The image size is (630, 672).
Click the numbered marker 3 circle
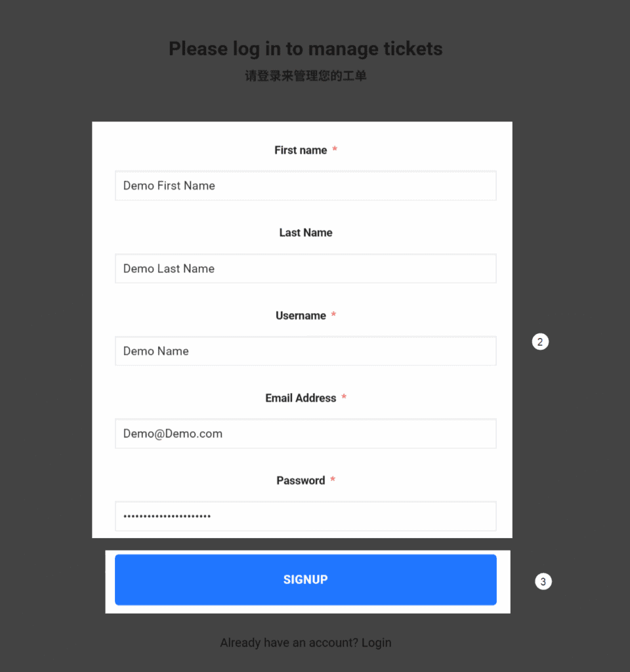[x=543, y=581]
